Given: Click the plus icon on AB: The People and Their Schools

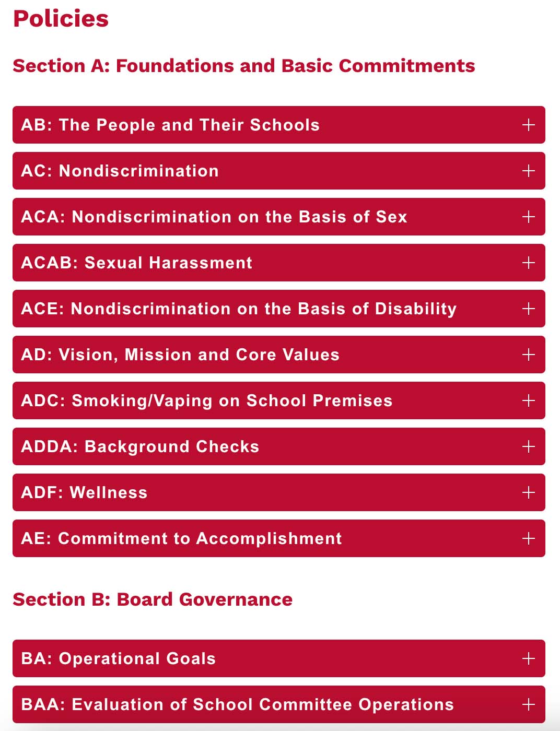Looking at the screenshot, I should click(528, 125).
